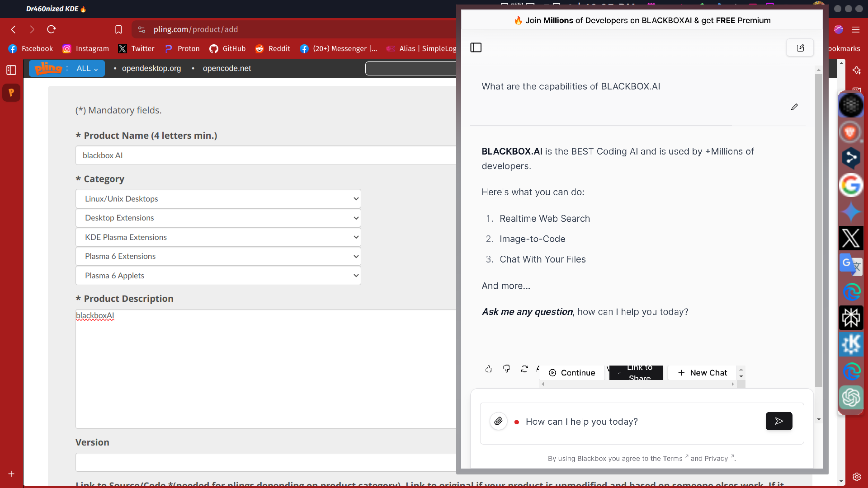Click the pling search box
The image size is (868, 488).
411,68
